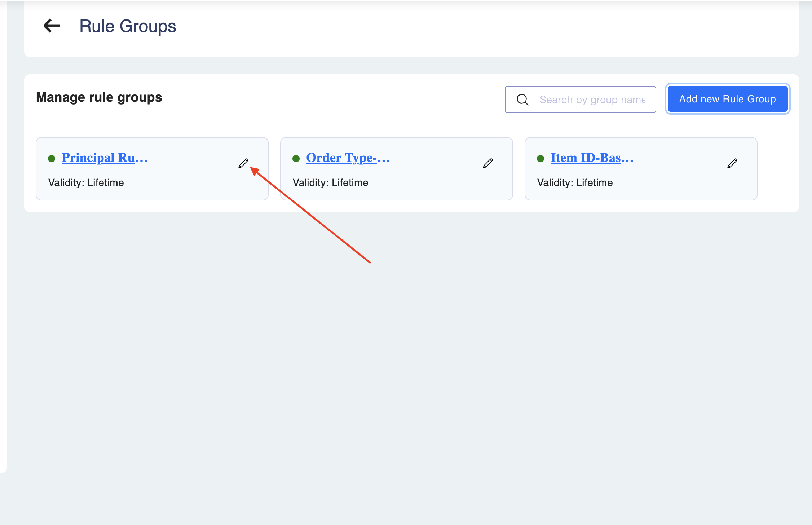Click green status dot of Order Type-…
The image size is (812, 525).
(x=296, y=159)
